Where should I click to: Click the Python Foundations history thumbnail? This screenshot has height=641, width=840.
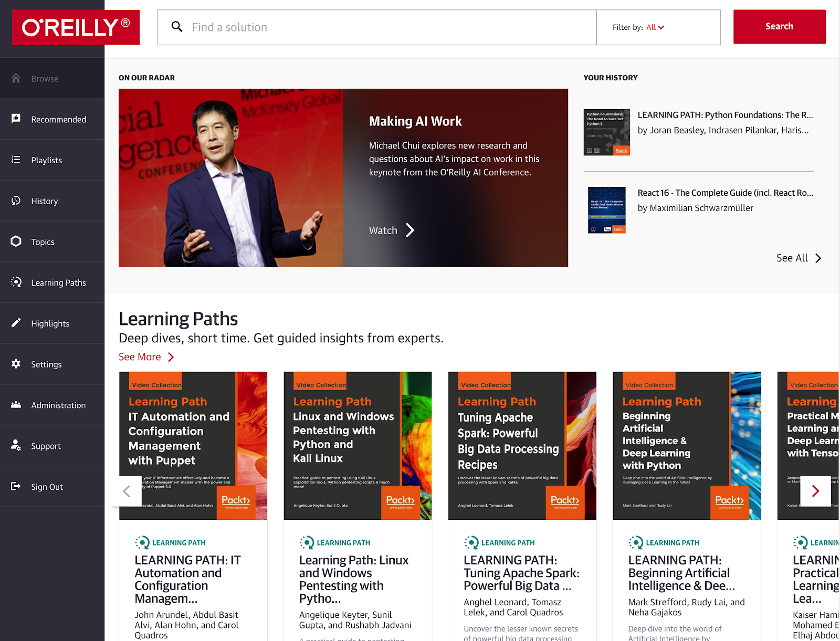click(606, 132)
